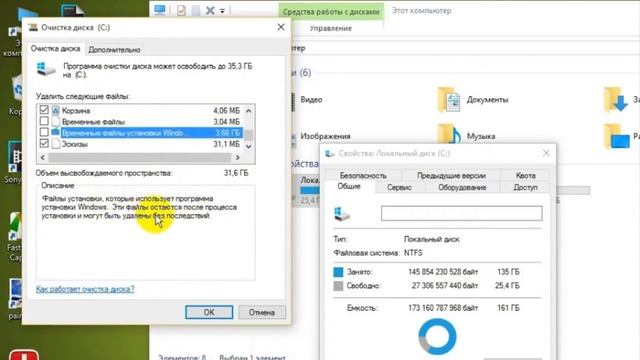640x360 pixels.
Task: Switch to the Дополнительно tab
Action: point(114,49)
